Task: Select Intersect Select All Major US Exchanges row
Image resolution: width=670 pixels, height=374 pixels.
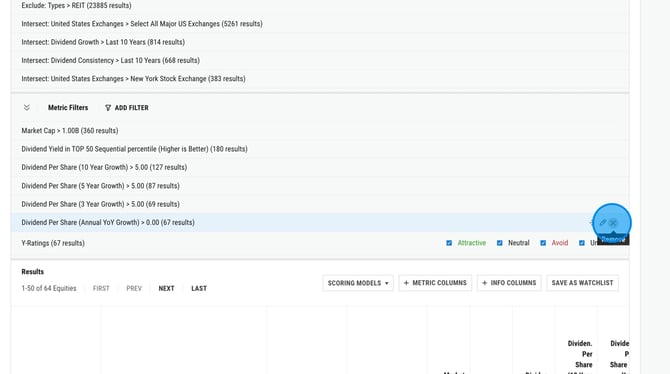Action: click(320, 24)
